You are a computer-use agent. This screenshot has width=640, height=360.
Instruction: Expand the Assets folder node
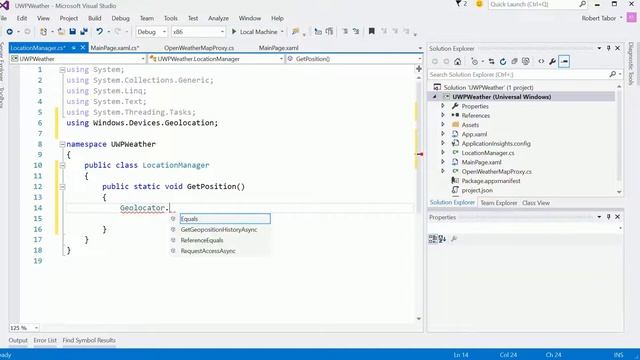click(443, 124)
